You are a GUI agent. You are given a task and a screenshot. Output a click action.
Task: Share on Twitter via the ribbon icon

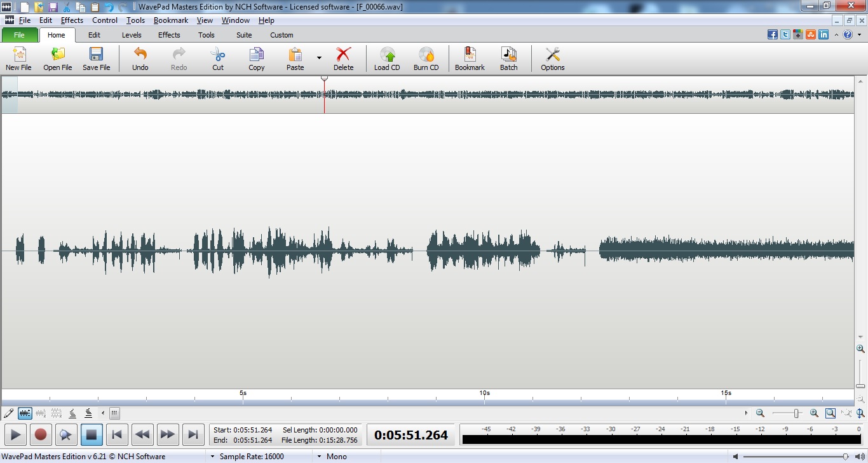pyautogui.click(x=785, y=35)
